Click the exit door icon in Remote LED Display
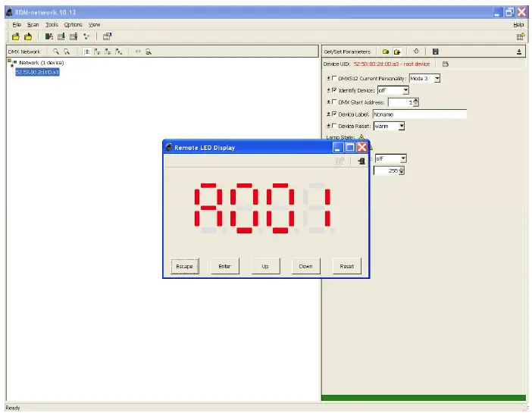Image resolution: width=532 pixels, height=413 pixels. 361,161
